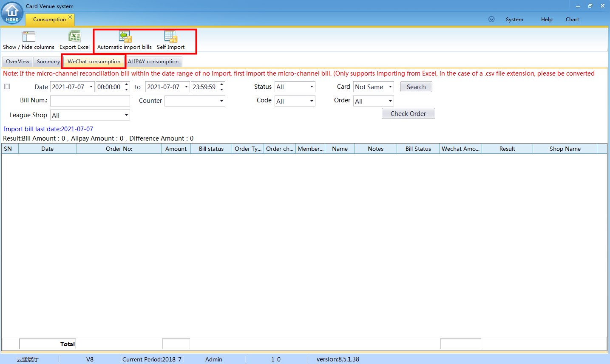Click the Total label in footer row
Viewport: 610px width, 364px height.
(x=67, y=344)
